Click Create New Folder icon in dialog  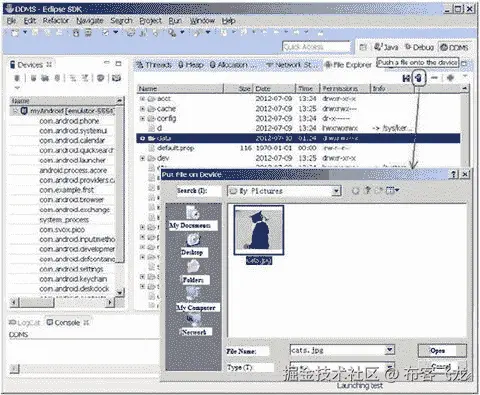pos(379,191)
